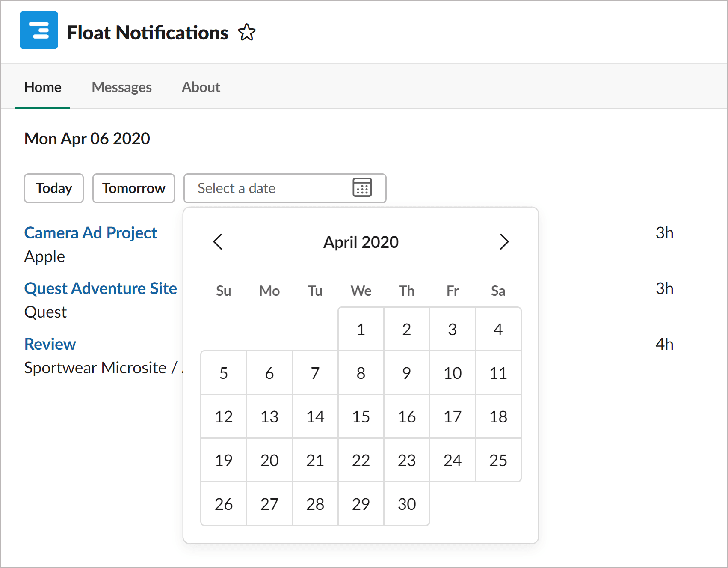Click the calendar icon in date field
Image resolution: width=728 pixels, height=568 pixels.
[362, 188]
